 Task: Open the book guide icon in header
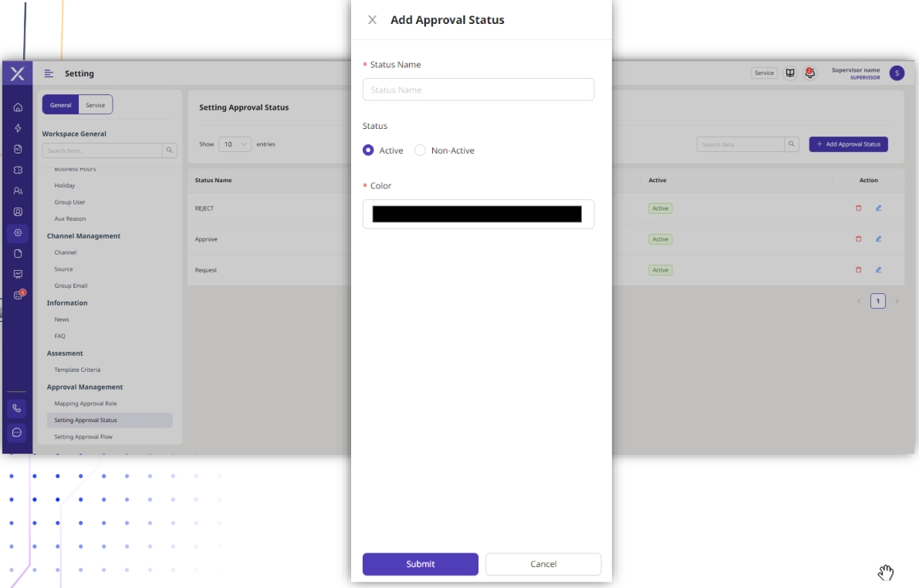pyautogui.click(x=789, y=73)
